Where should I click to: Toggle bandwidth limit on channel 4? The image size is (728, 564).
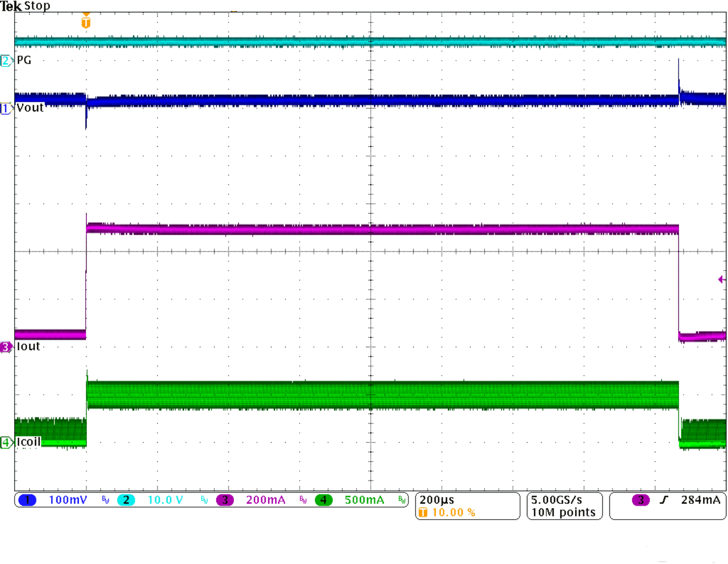402,500
